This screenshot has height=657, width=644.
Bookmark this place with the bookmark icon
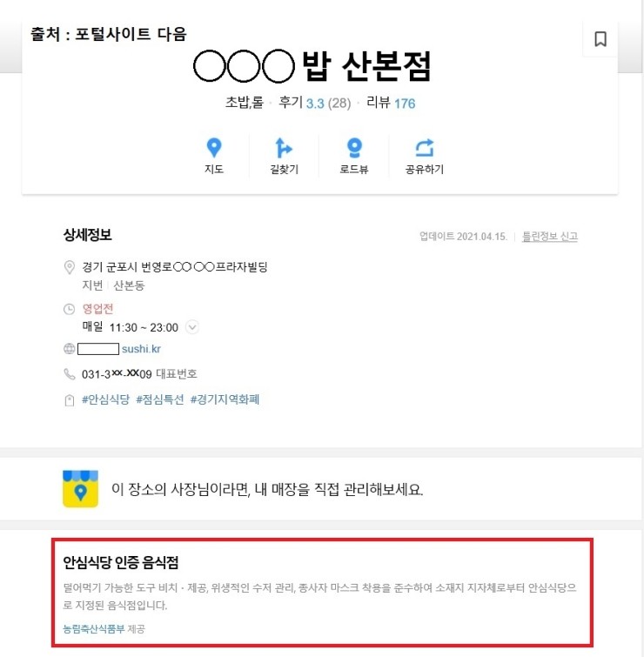coord(600,39)
